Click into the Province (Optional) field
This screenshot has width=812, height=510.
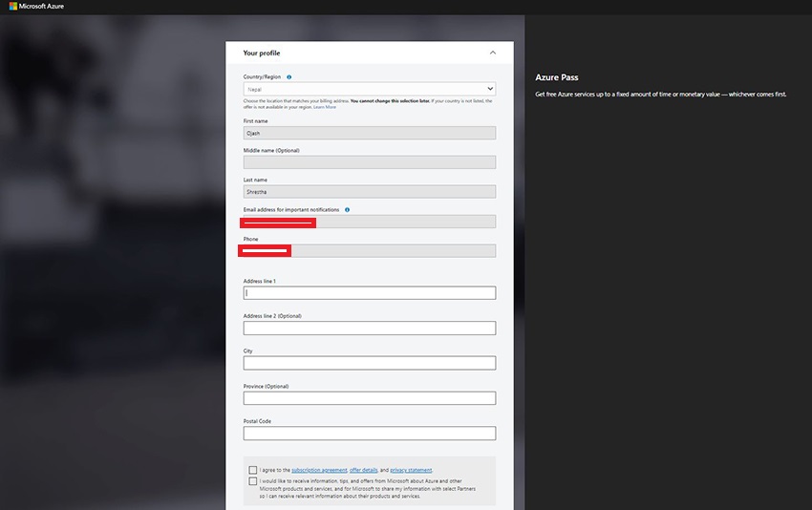(x=370, y=398)
